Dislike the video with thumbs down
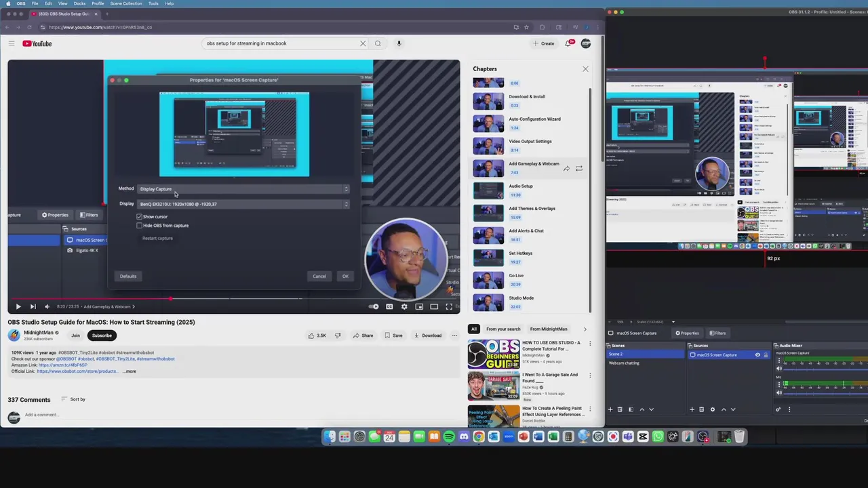 [x=338, y=335]
